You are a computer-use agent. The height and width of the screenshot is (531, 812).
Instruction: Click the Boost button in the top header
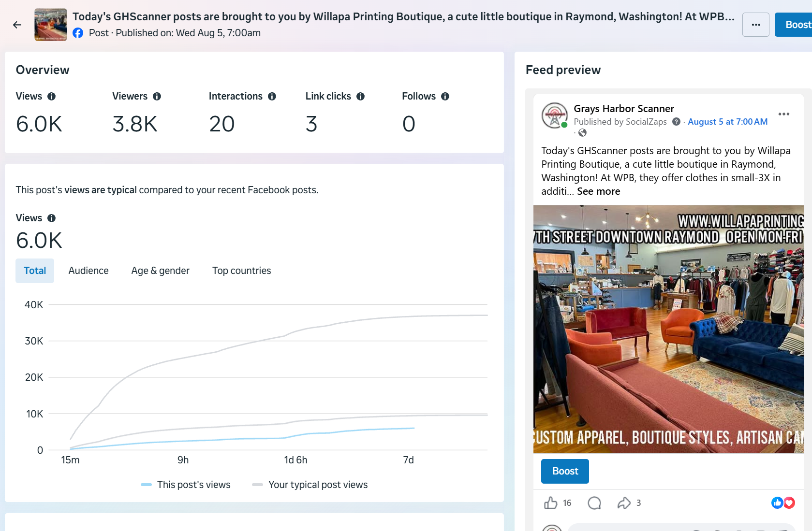pyautogui.click(x=794, y=25)
